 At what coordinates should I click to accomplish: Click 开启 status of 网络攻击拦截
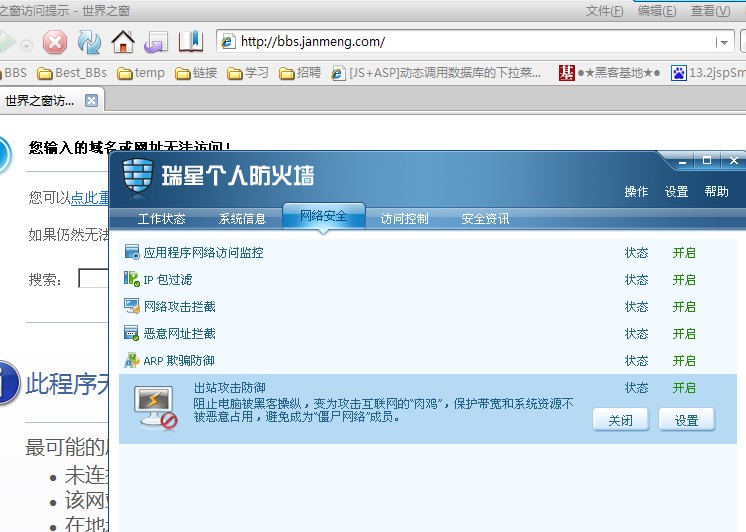[684, 307]
